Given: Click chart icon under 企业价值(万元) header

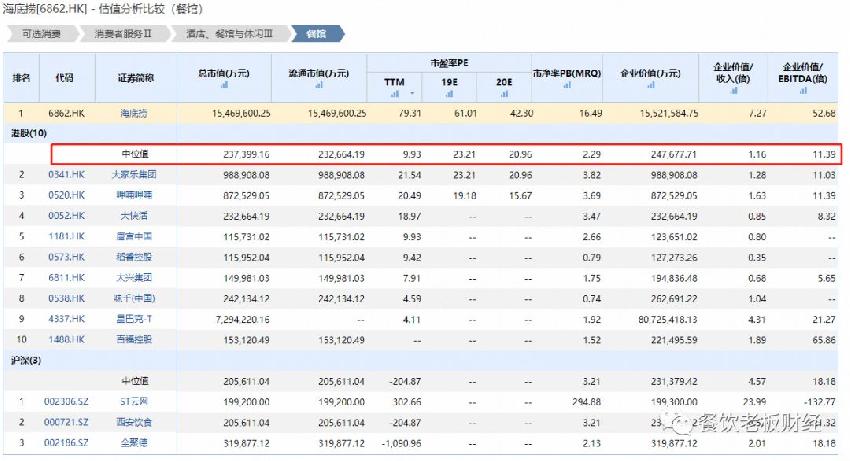Looking at the screenshot, I should [651, 85].
